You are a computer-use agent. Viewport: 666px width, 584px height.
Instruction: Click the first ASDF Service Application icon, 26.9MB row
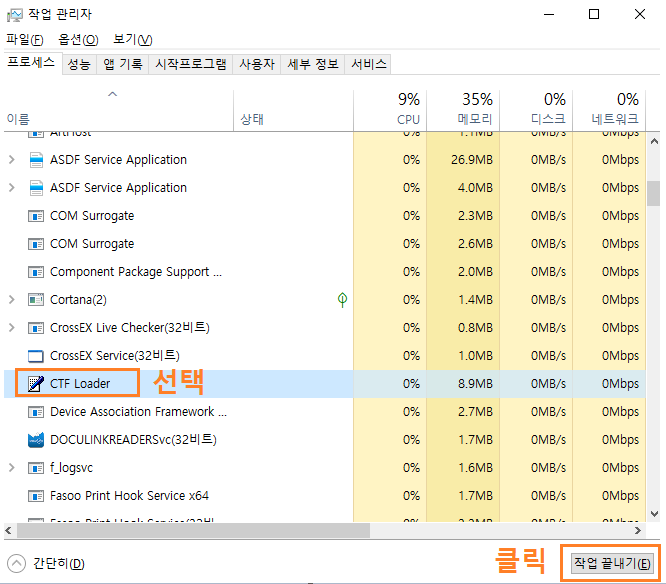tap(36, 160)
